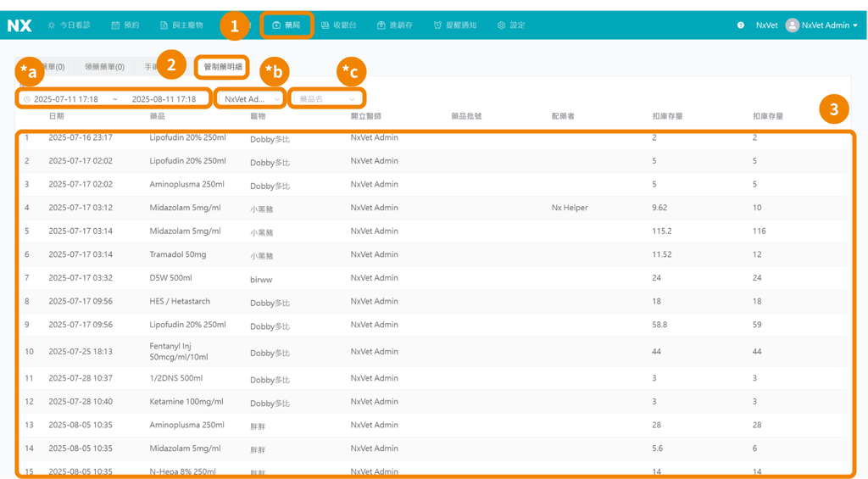The image size is (868, 479).
Task: Click the end date 2025-08-11 17:18 field
Action: pos(164,99)
